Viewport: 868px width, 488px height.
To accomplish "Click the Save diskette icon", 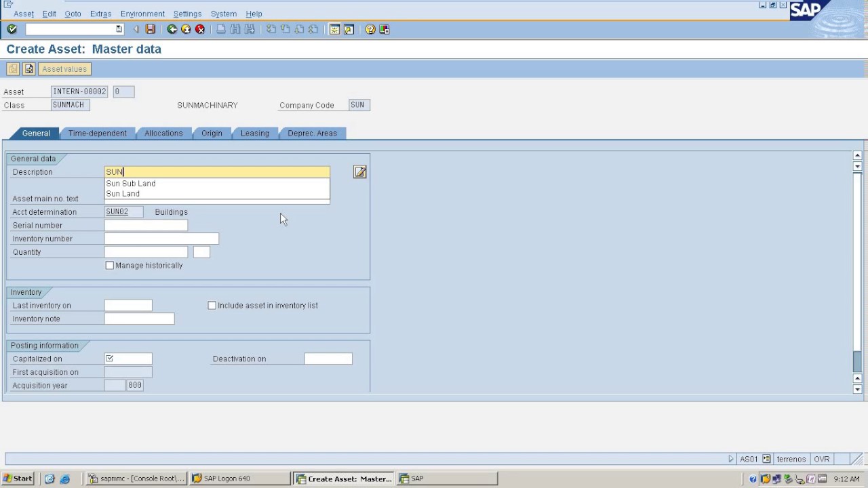I will click(151, 29).
